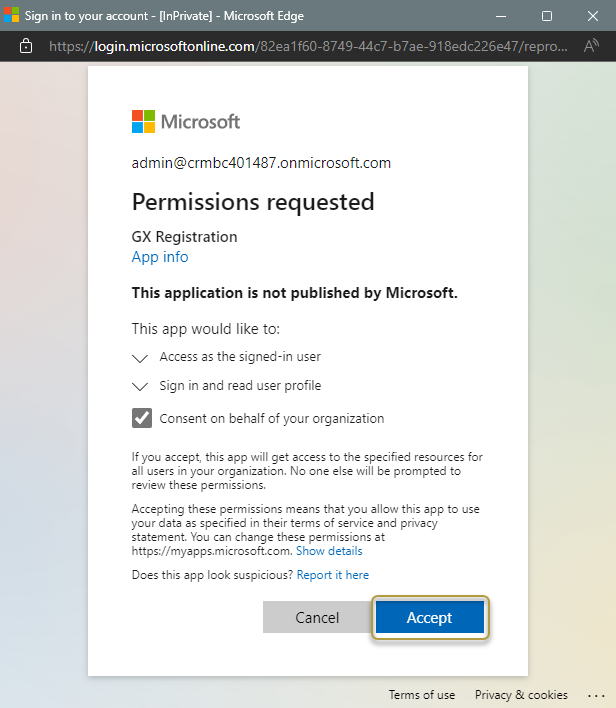Image resolution: width=616 pixels, height=708 pixels.
Task: Minimize the Edge sign-in window
Action: tap(500, 16)
